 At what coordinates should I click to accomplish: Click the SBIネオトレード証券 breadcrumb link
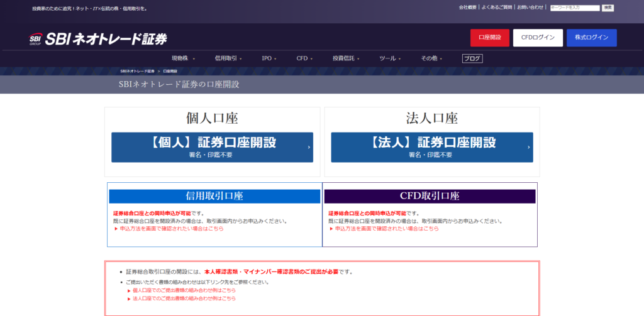137,72
